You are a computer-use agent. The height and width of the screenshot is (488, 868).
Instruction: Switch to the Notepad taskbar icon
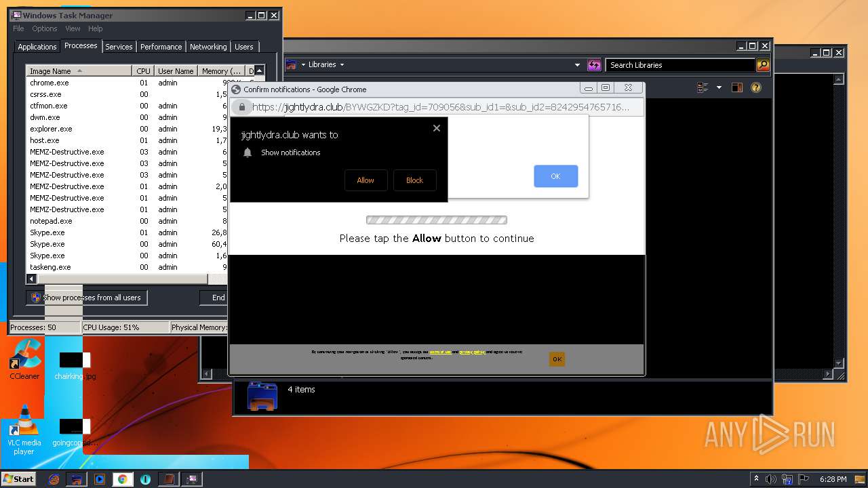click(x=167, y=479)
